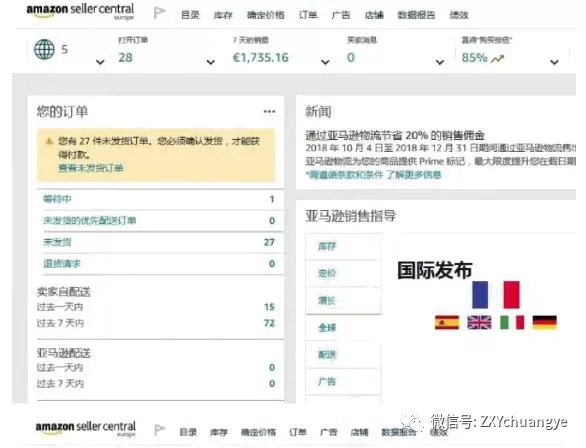The width and height of the screenshot is (586, 448).
Task: Open the 店铺 menu in top navigation
Action: coord(374,15)
